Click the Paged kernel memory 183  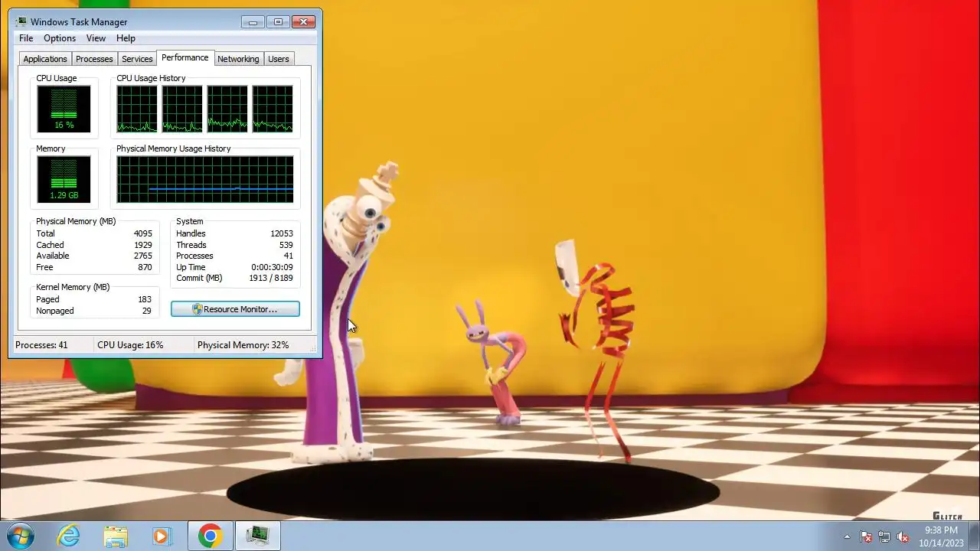(x=145, y=299)
